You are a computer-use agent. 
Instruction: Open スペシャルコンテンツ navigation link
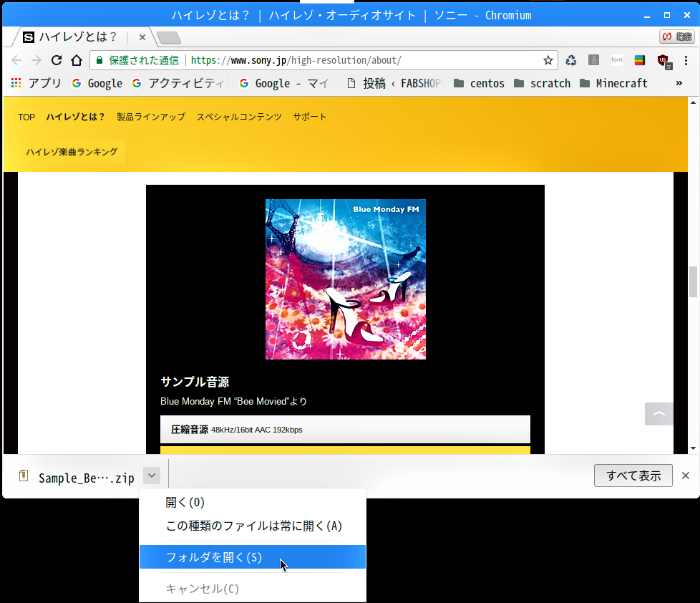tap(239, 117)
